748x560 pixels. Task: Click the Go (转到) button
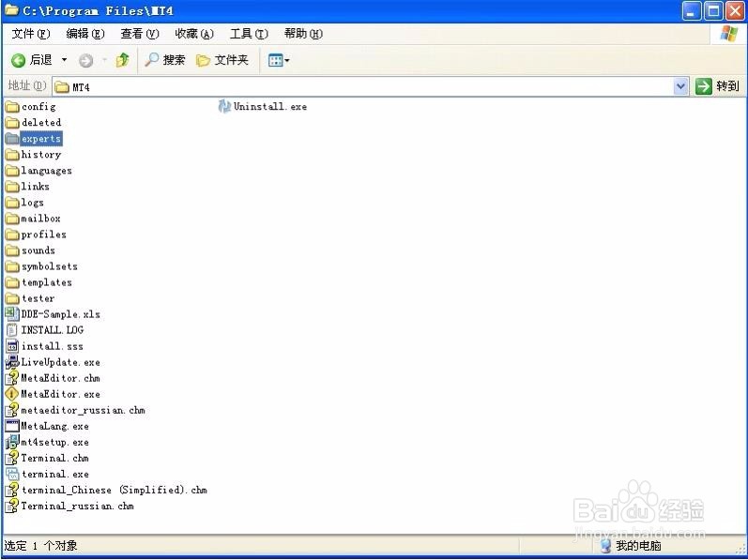coord(717,86)
